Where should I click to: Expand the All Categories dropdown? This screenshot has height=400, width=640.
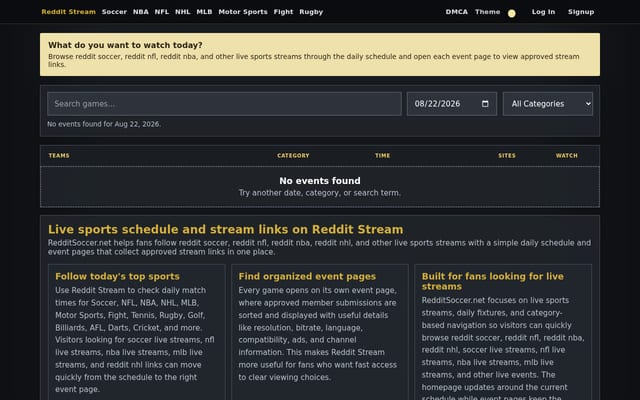click(x=548, y=104)
